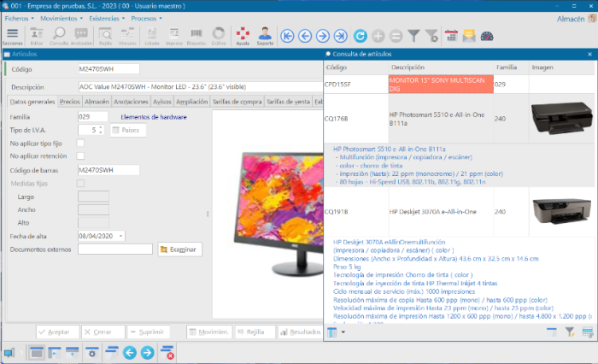The width and height of the screenshot is (598, 364).
Task: Switch to Avisos tab
Action: point(162,102)
